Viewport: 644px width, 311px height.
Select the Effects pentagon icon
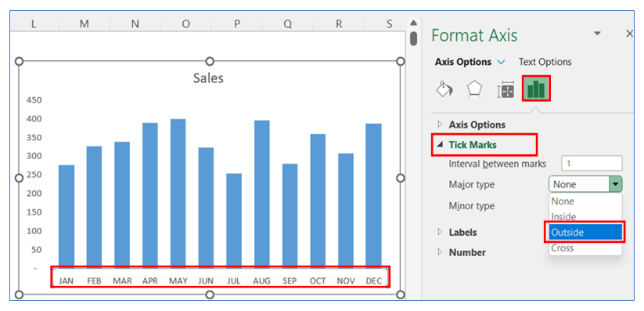[x=474, y=89]
